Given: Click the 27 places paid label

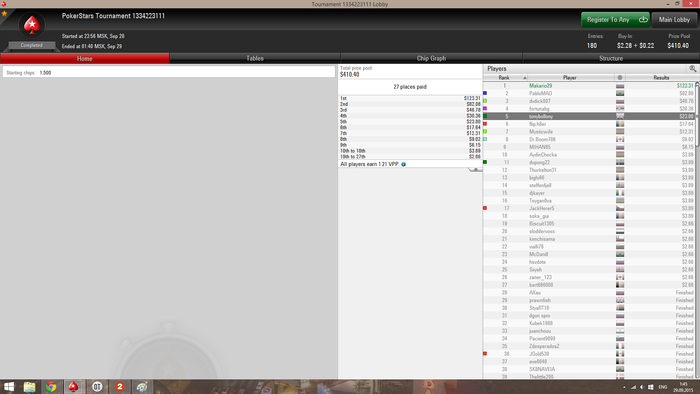Looking at the screenshot, I should click(x=410, y=87).
